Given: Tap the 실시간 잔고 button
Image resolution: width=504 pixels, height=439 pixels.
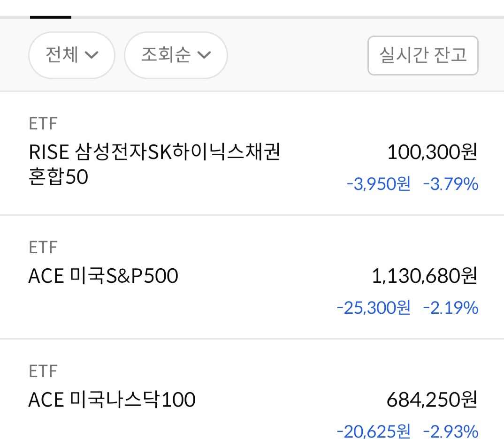Looking at the screenshot, I should point(422,55).
